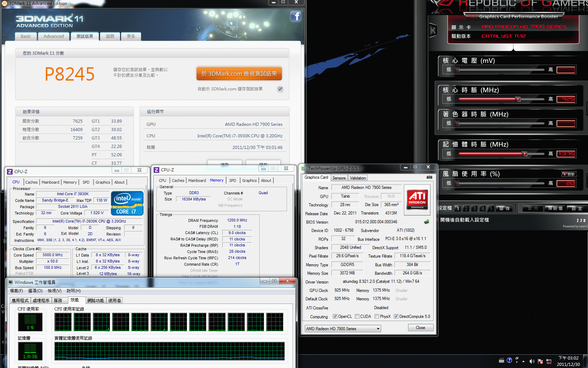
Task: Click the Task Manager window title icon
Action: tap(10, 282)
